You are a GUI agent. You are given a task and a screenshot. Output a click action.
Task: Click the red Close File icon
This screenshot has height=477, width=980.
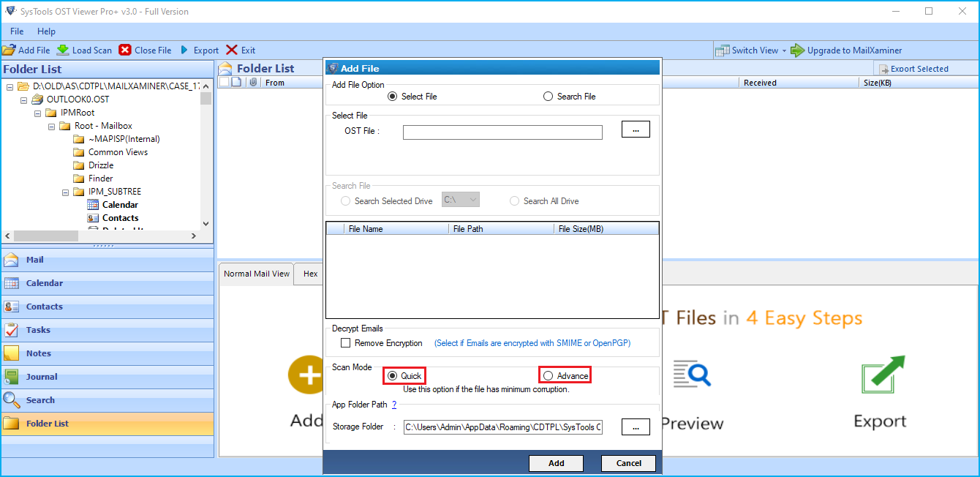pos(125,50)
